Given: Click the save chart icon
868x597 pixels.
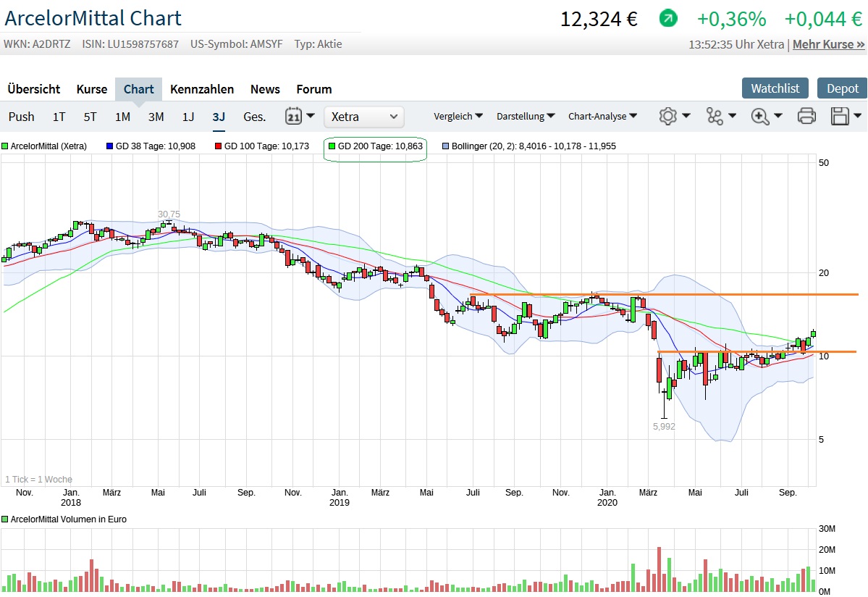Looking at the screenshot, I should point(840,116).
